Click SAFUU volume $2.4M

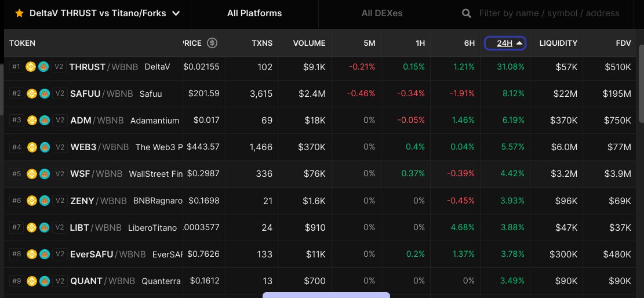(312, 94)
